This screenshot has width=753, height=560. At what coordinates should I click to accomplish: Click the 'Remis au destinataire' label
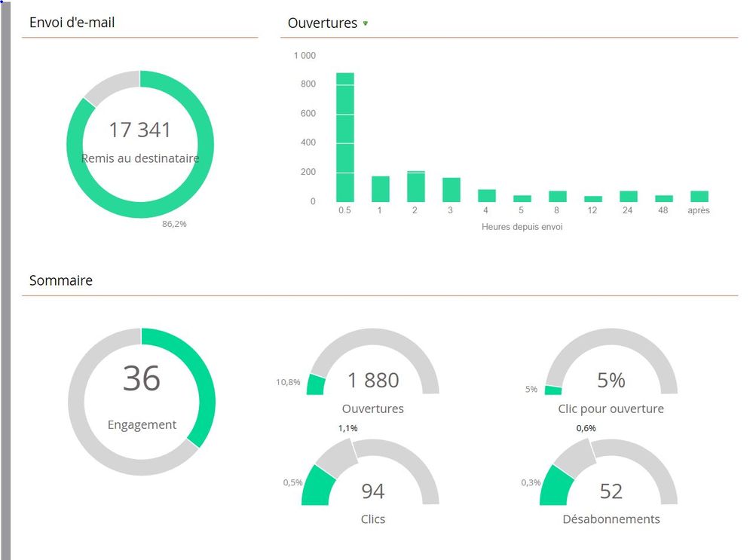(140, 158)
